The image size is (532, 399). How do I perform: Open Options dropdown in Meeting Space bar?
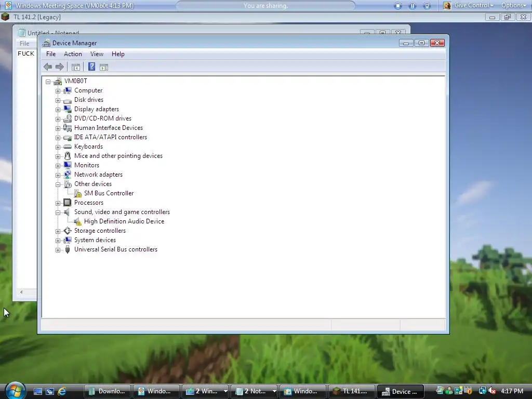pos(513,5)
